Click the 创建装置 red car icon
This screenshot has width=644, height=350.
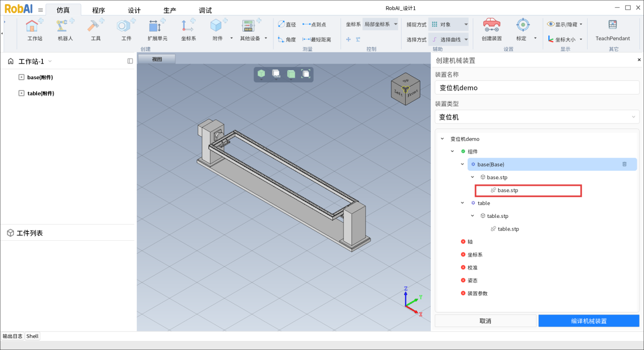click(492, 25)
